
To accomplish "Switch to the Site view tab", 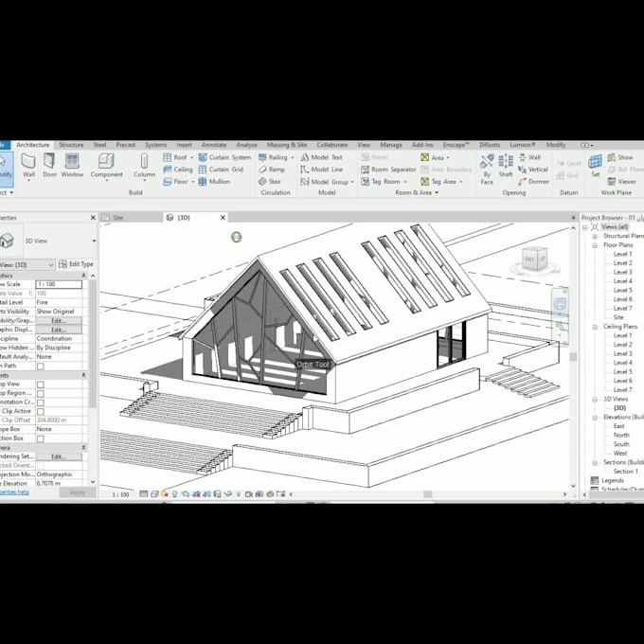I will (x=118, y=218).
